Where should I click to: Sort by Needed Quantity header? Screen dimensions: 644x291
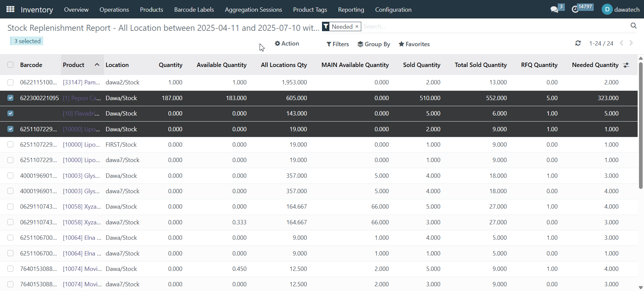point(595,65)
